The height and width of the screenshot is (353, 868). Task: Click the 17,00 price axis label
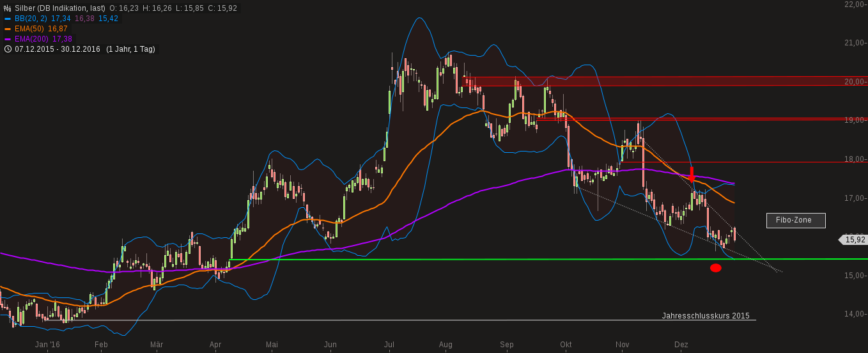click(x=855, y=198)
